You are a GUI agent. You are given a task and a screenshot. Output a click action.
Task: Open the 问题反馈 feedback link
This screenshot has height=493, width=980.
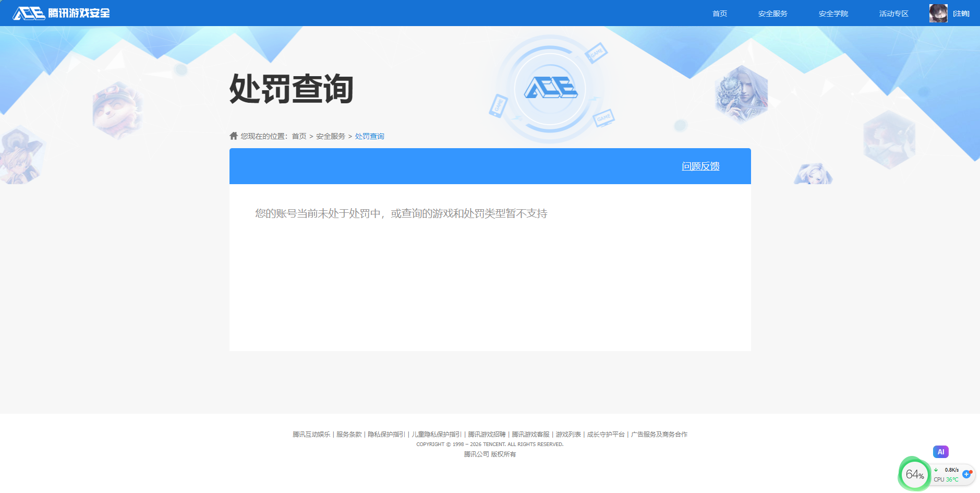tap(700, 166)
